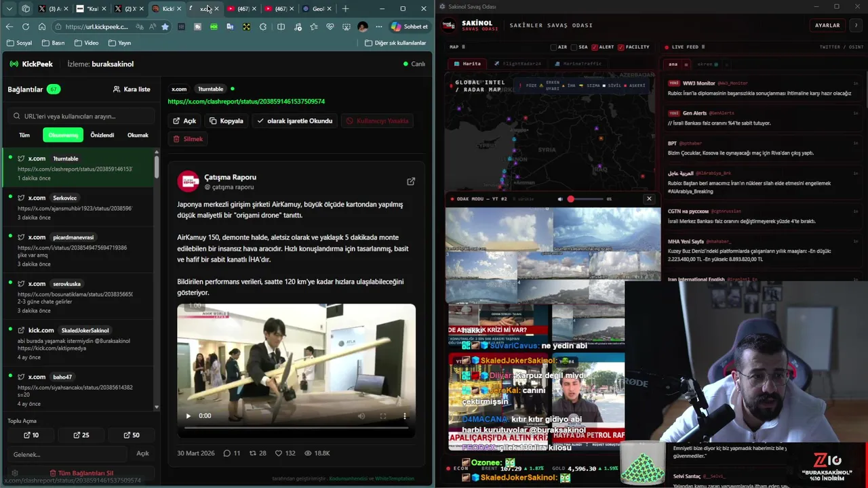Open the Basın bookmarks folder
868x488 pixels.
coord(53,43)
